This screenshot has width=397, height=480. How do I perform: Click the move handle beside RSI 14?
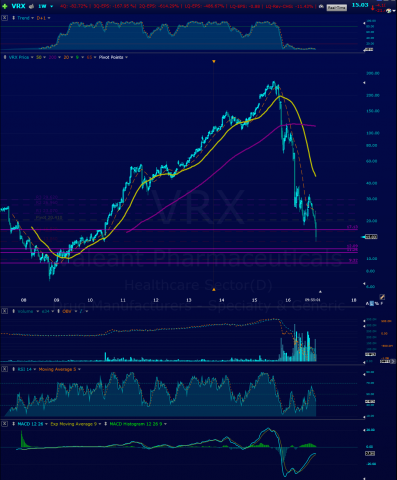click(14, 369)
